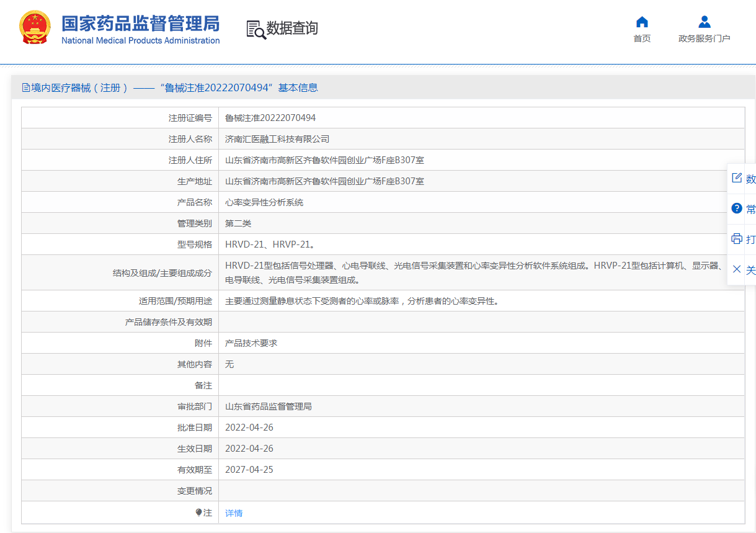Click the national emblem logo

coord(34,28)
